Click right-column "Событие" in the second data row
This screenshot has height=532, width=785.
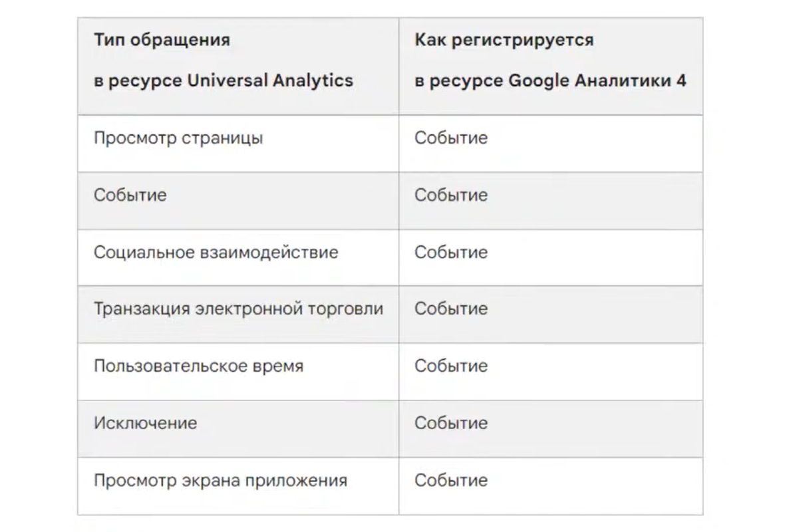tap(451, 196)
